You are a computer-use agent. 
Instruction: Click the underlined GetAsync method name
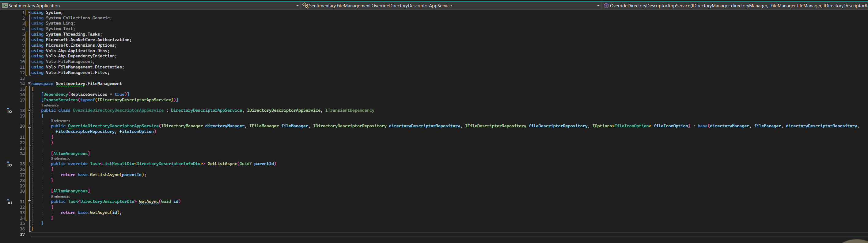pyautogui.click(x=149, y=202)
